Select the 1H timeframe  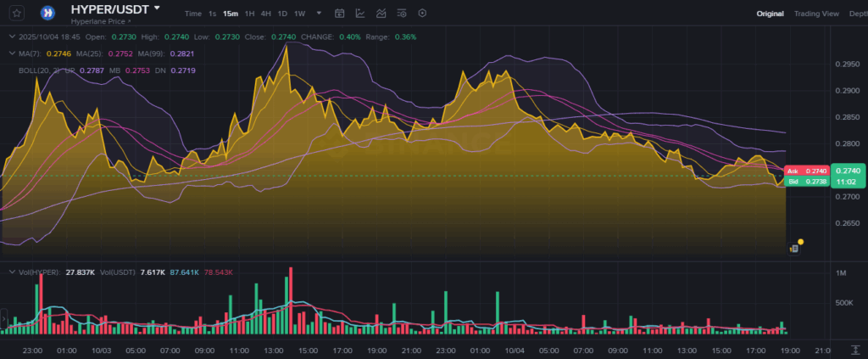pyautogui.click(x=248, y=14)
